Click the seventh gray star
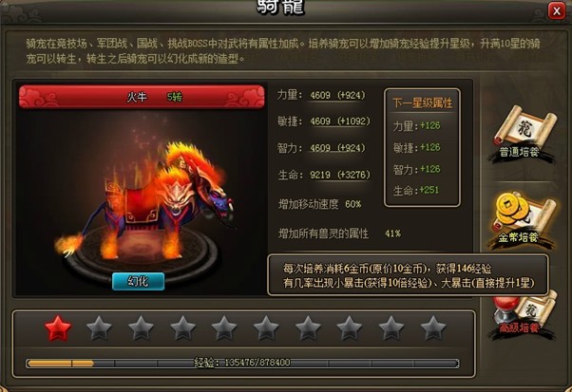This screenshot has height=392, width=572. click(x=308, y=327)
